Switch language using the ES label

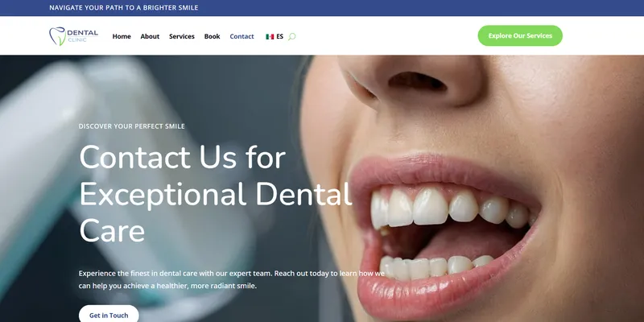coord(279,36)
